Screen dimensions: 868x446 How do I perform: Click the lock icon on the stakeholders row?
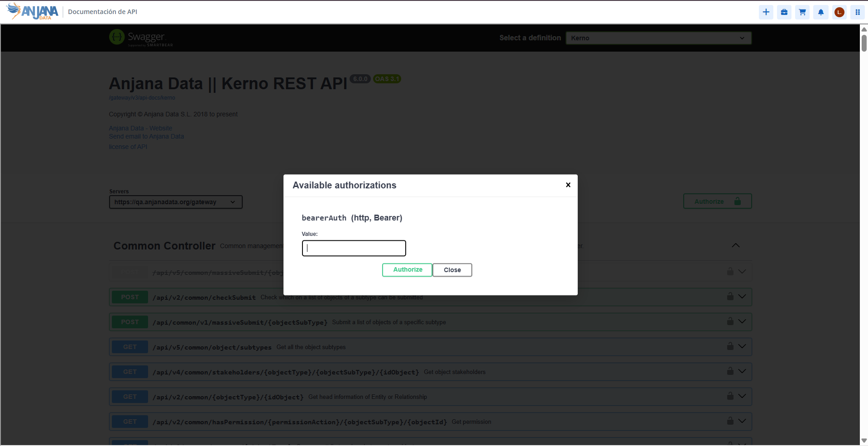730,371
